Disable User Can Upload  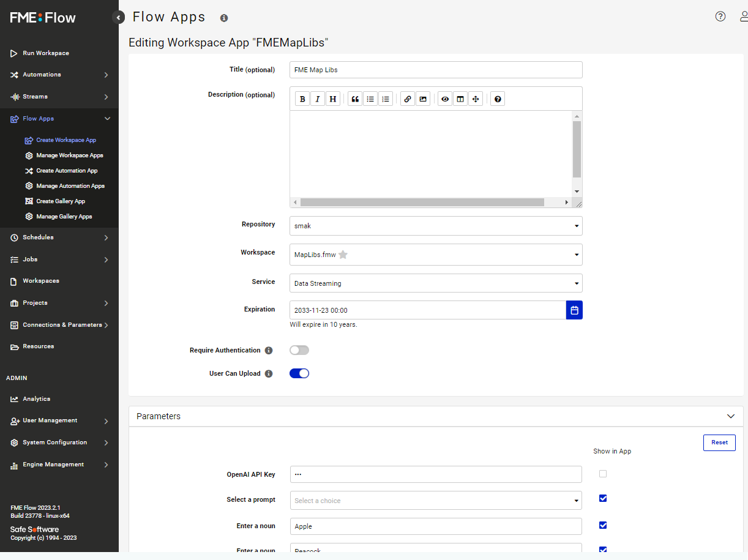(x=299, y=373)
